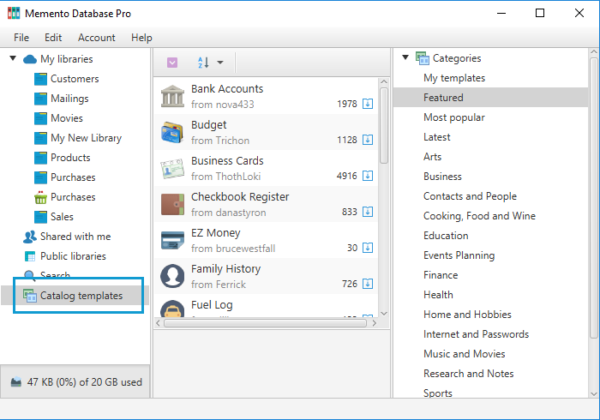The height and width of the screenshot is (420, 600).
Task: Collapse the My libraries tree
Action: click(13, 59)
